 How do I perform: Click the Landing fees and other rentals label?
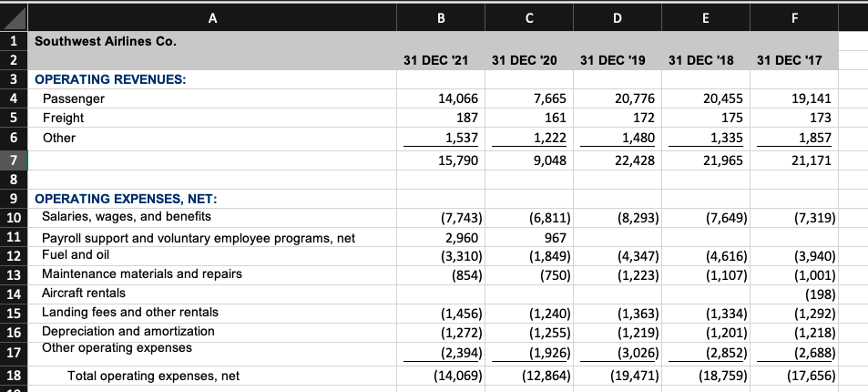(x=130, y=312)
